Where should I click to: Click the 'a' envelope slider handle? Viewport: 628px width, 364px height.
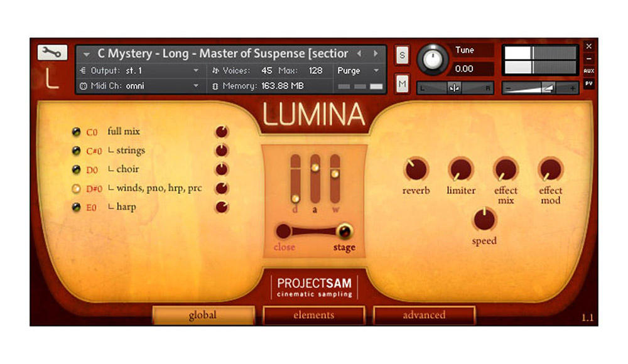[315, 168]
